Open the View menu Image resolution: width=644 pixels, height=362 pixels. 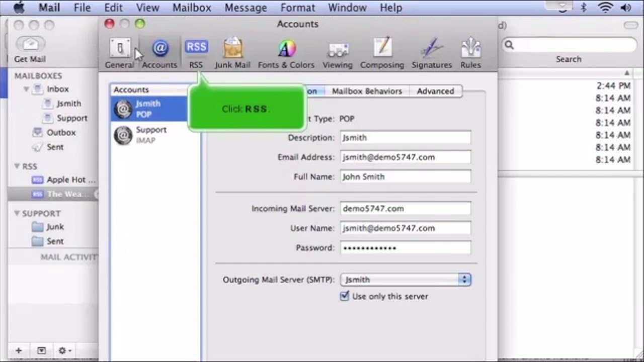click(148, 8)
